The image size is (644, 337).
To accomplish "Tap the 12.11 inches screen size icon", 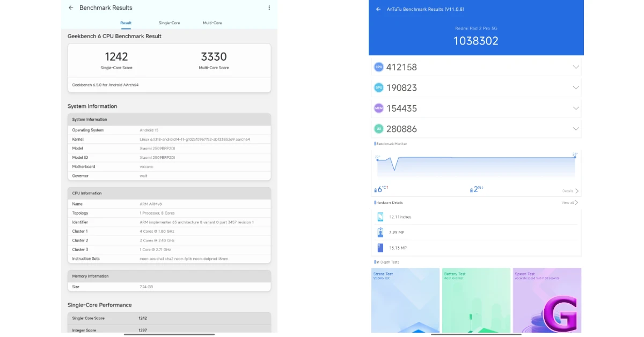I will click(380, 217).
